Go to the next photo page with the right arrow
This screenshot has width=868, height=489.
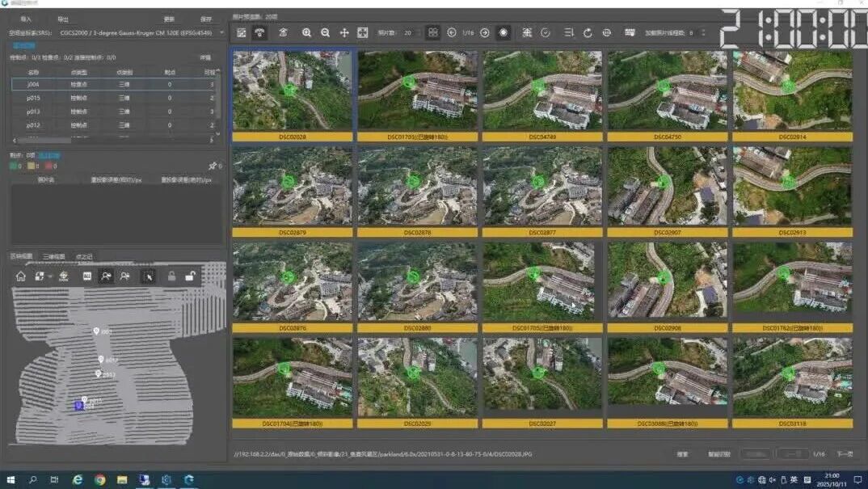point(484,32)
